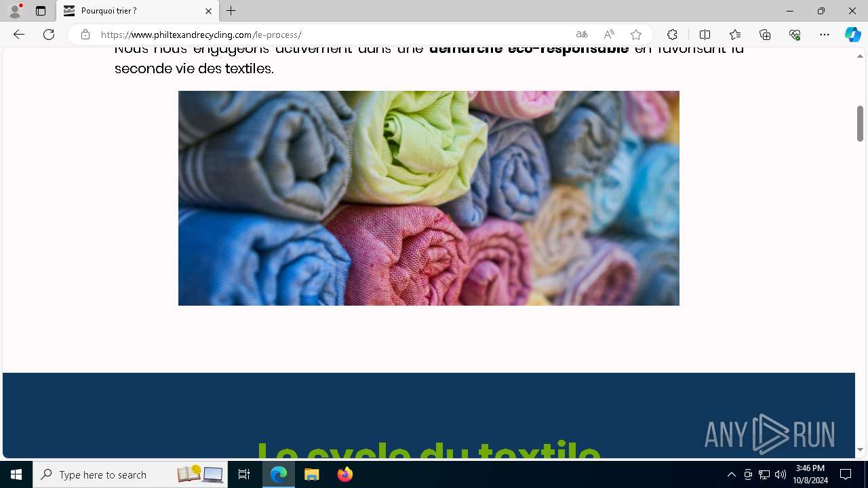This screenshot has height=488, width=868.
Task: Launch Firefox from taskbar
Action: 345,474
